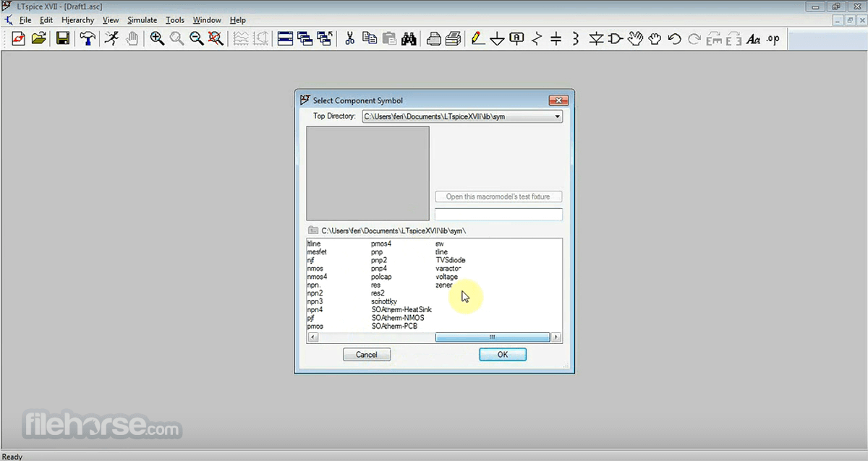The height and width of the screenshot is (461, 868).
Task: Select 'pnp' in the component list
Action: [377, 252]
